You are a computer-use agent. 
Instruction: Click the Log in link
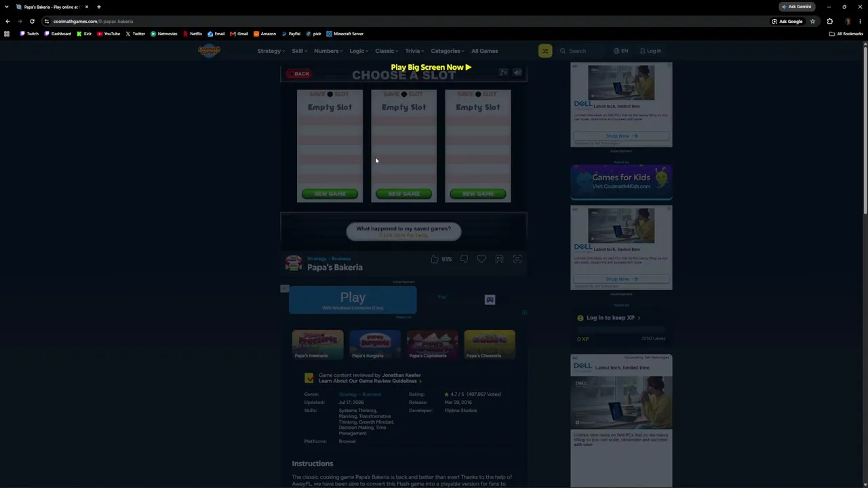click(x=650, y=51)
